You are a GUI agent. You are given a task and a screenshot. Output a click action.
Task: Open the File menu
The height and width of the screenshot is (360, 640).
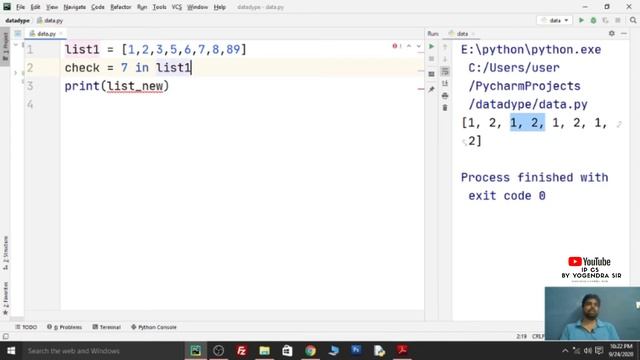(20, 7)
